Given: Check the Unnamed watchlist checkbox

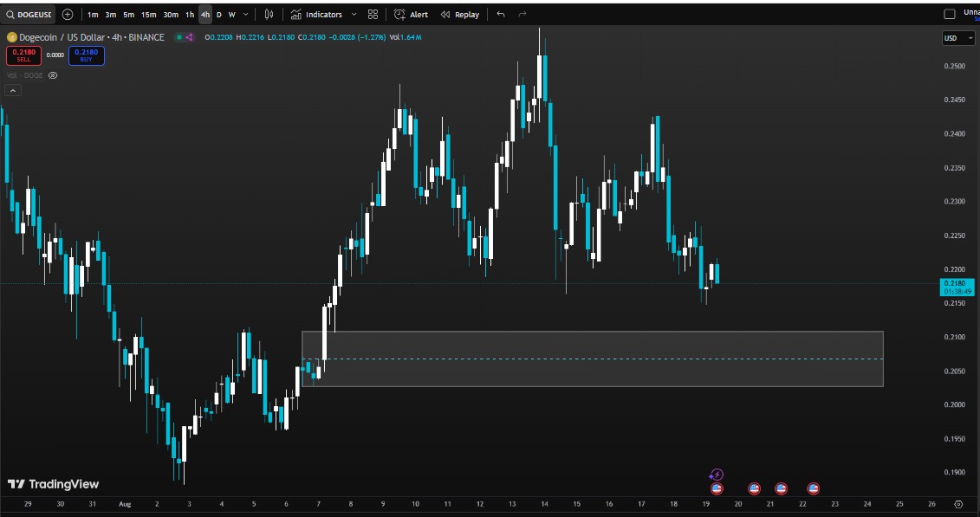Looking at the screenshot, I should [x=949, y=13].
